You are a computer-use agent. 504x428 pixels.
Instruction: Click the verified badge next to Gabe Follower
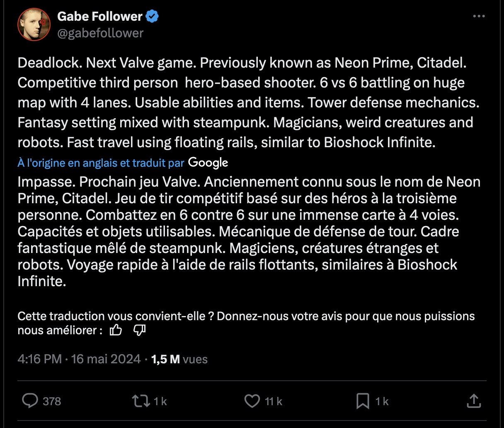[152, 16]
